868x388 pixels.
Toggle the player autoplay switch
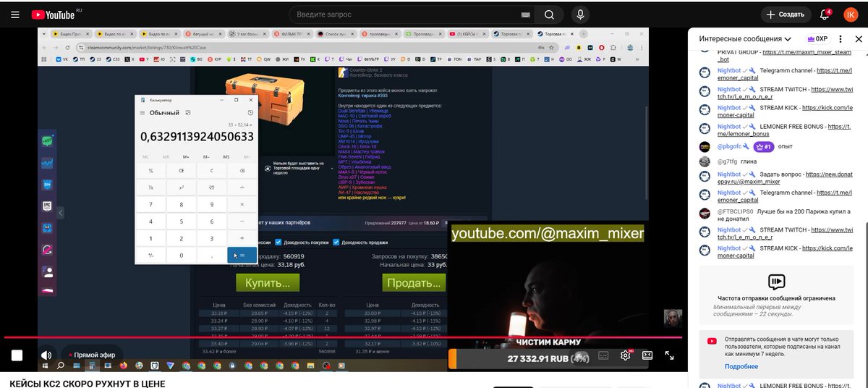580,355
